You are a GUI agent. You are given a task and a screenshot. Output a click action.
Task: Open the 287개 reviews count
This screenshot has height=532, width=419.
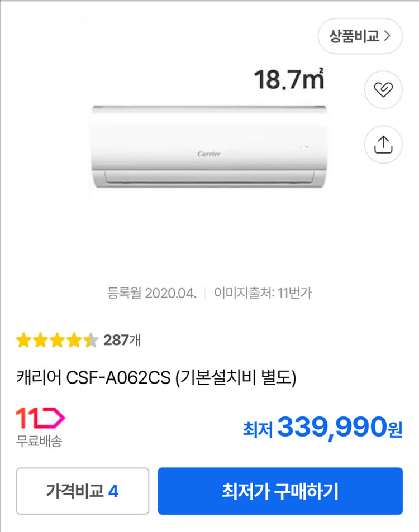tap(122, 339)
